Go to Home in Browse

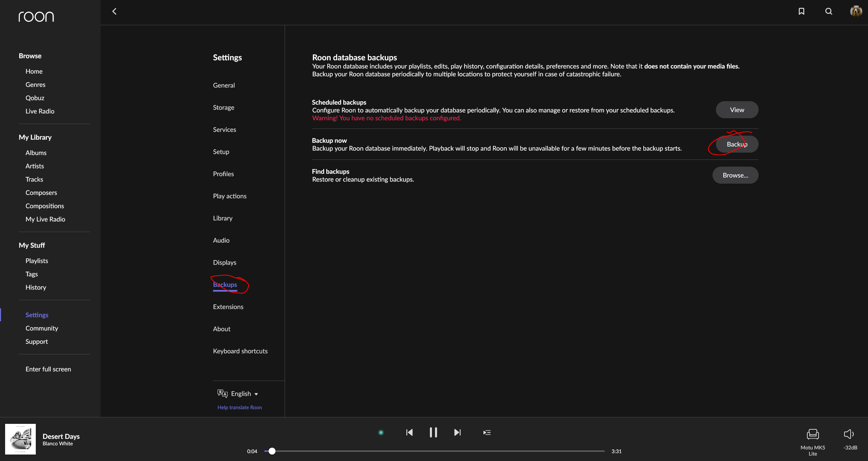point(34,71)
